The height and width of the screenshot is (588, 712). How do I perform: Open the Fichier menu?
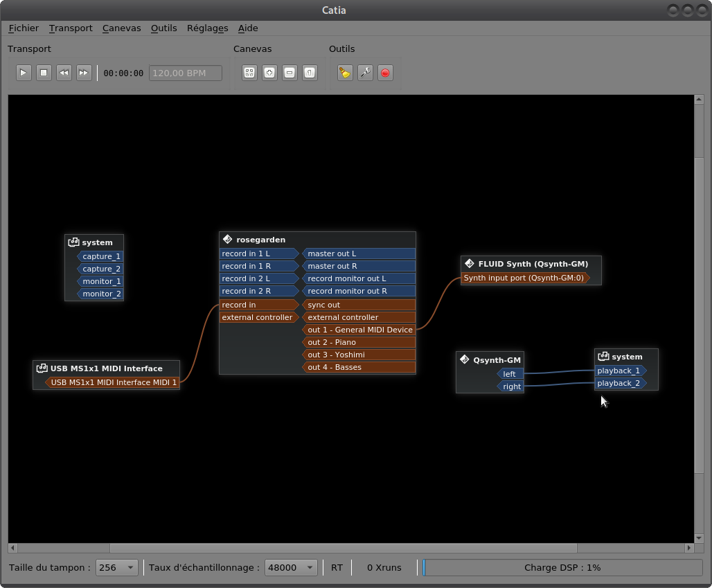24,28
